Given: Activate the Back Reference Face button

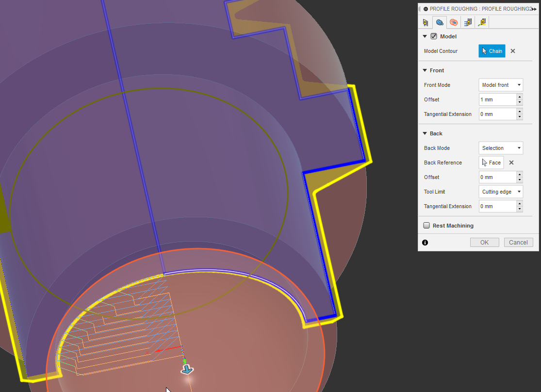Looking at the screenshot, I should click(x=492, y=163).
